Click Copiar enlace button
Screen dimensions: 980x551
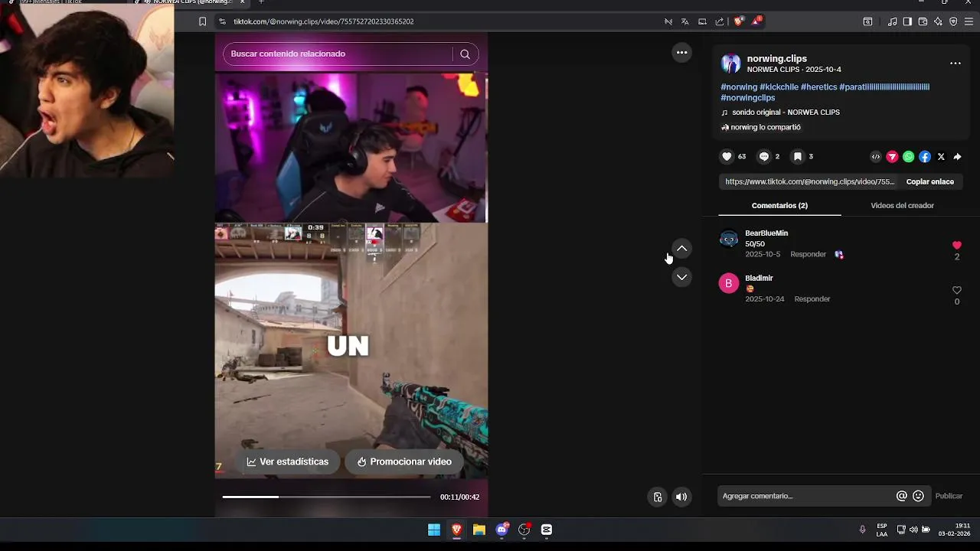[x=930, y=182]
